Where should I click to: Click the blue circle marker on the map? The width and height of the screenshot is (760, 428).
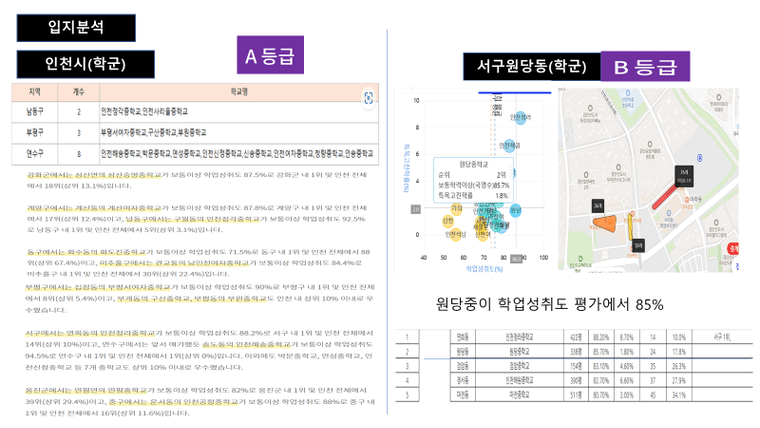699,158
